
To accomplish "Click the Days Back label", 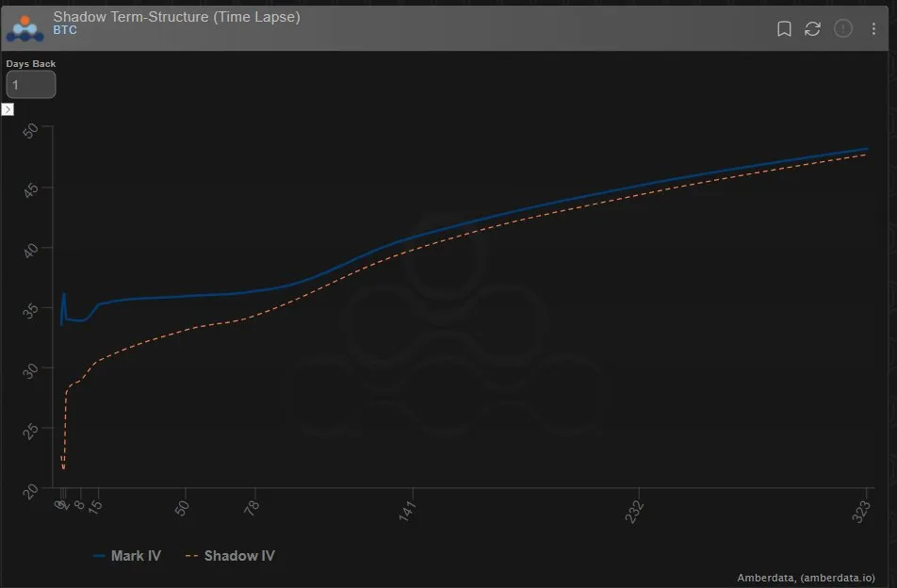I will [31, 63].
